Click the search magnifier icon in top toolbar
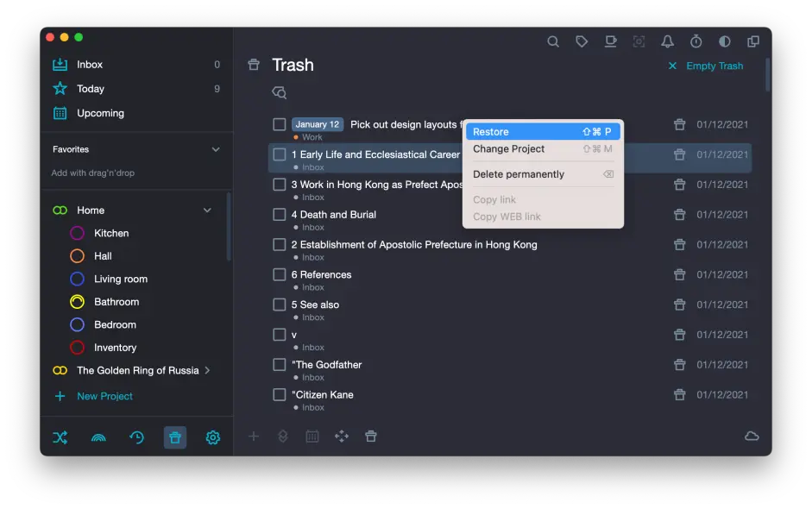Screen dimensions: 812x509 coord(553,41)
